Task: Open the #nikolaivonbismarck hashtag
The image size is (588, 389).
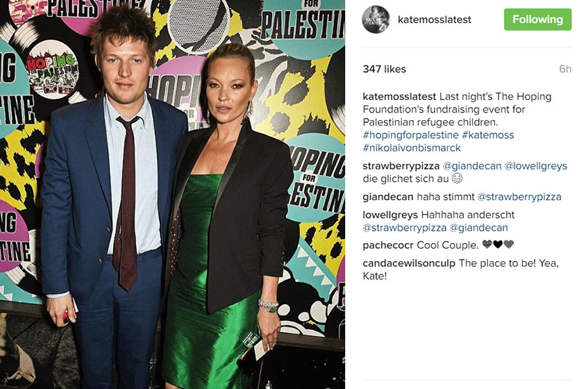Action: coord(412,148)
